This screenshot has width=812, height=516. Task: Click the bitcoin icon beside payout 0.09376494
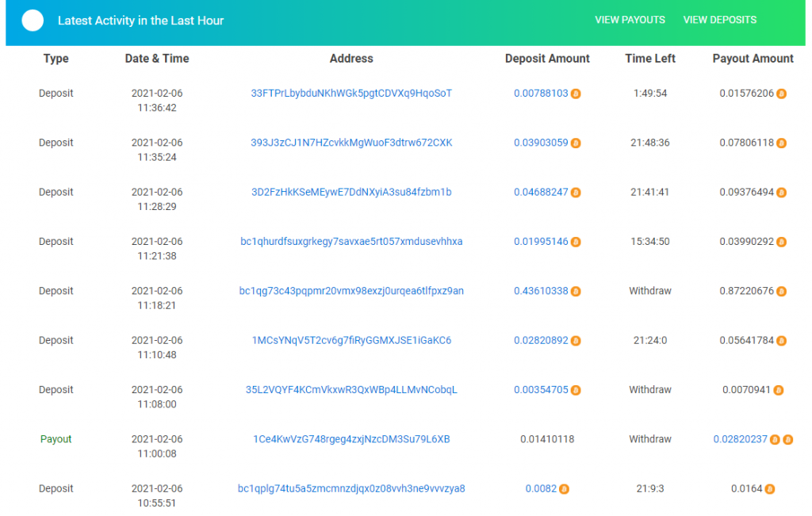tap(781, 193)
